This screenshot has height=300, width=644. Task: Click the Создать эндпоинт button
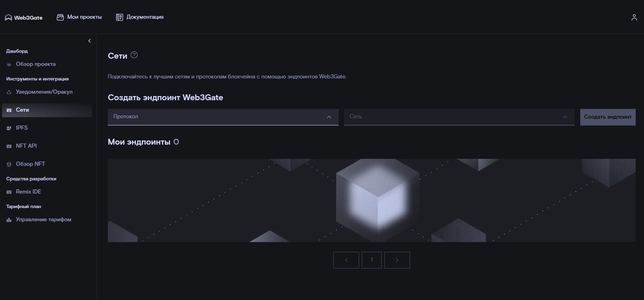[608, 117]
